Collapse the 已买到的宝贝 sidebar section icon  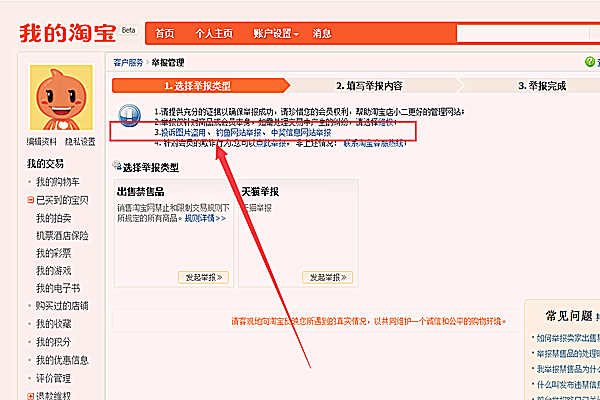tap(31, 200)
